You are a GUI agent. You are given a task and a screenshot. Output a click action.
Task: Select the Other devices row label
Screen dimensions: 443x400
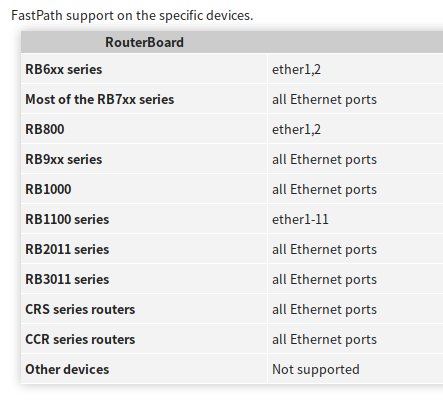pyautogui.click(x=67, y=369)
